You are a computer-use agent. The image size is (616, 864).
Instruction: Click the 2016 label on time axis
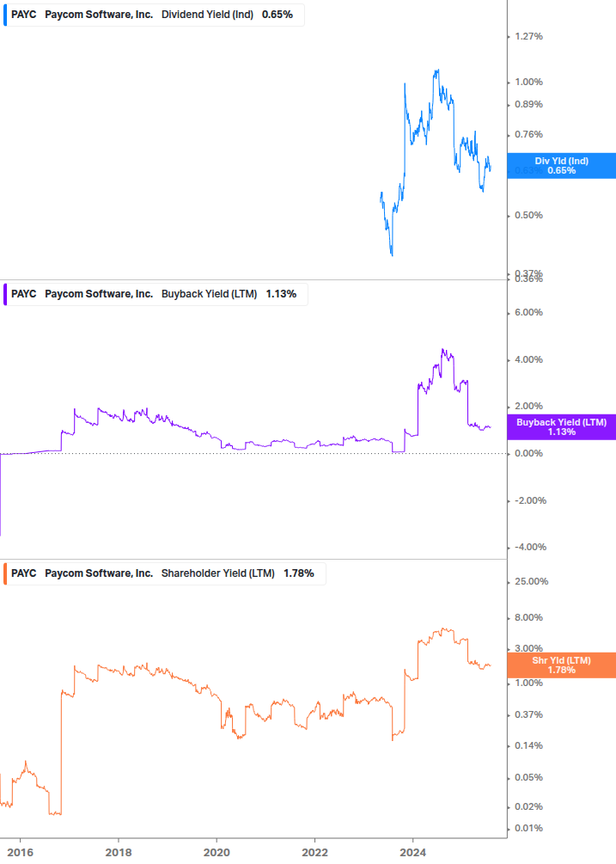coord(21,853)
